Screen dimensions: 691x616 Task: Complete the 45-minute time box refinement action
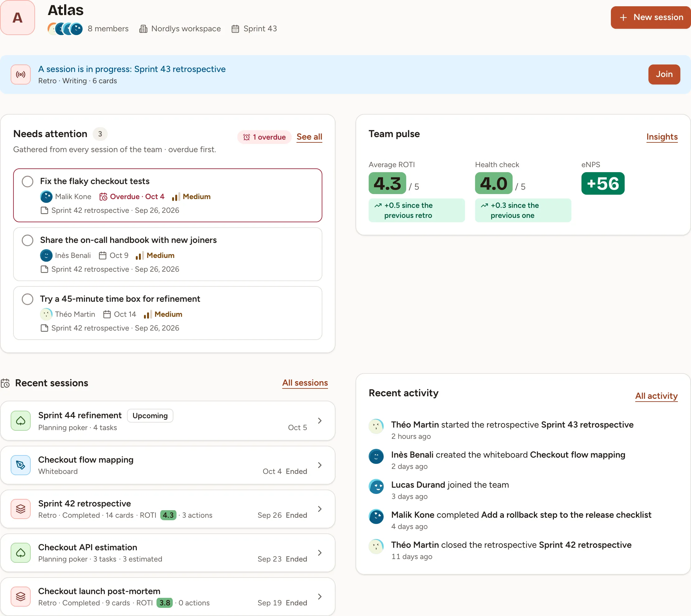tap(28, 299)
